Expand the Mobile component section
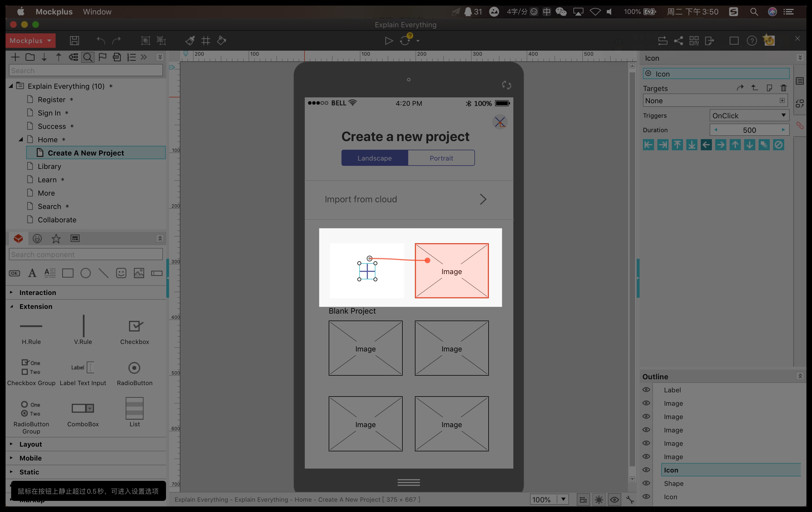Viewport: 812px width, 512px height. 11,458
